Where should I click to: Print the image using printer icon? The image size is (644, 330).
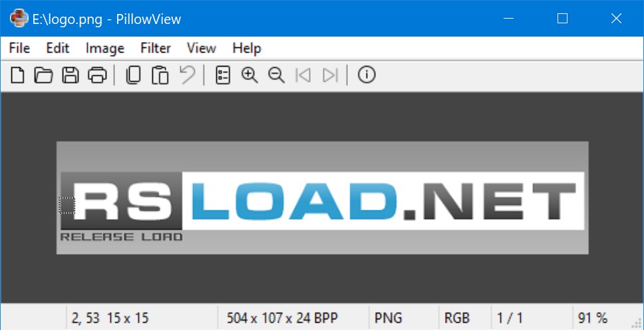coord(97,75)
